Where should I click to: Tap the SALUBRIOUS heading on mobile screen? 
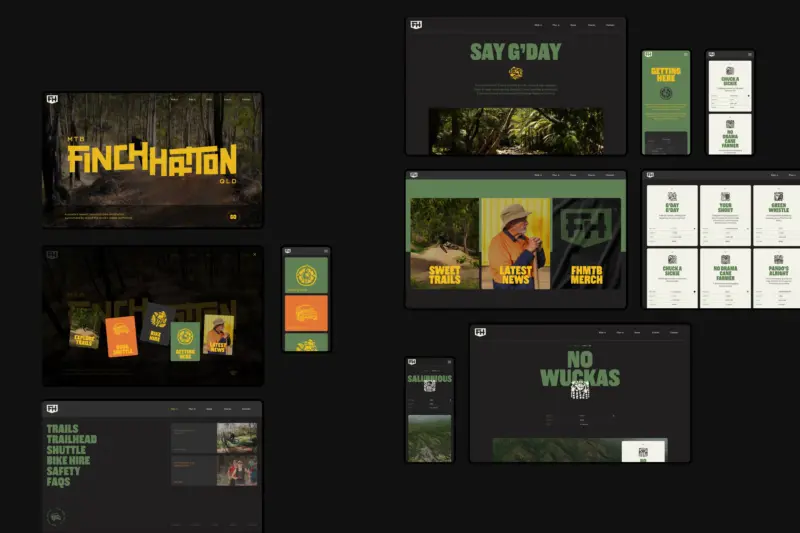[430, 378]
